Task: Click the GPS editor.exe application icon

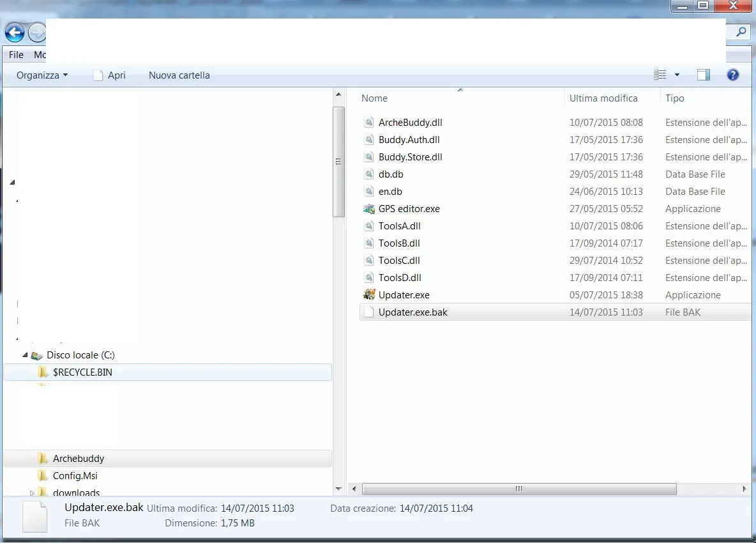Action: coord(369,209)
